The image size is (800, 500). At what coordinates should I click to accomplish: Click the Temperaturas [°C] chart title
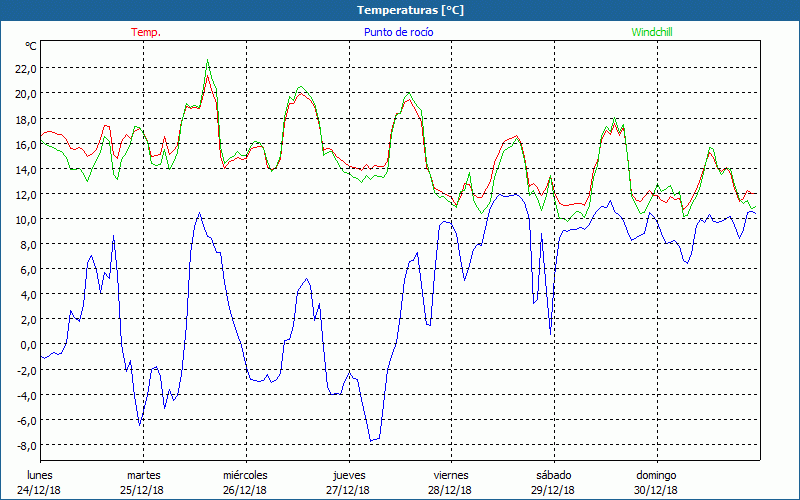[x=410, y=10]
